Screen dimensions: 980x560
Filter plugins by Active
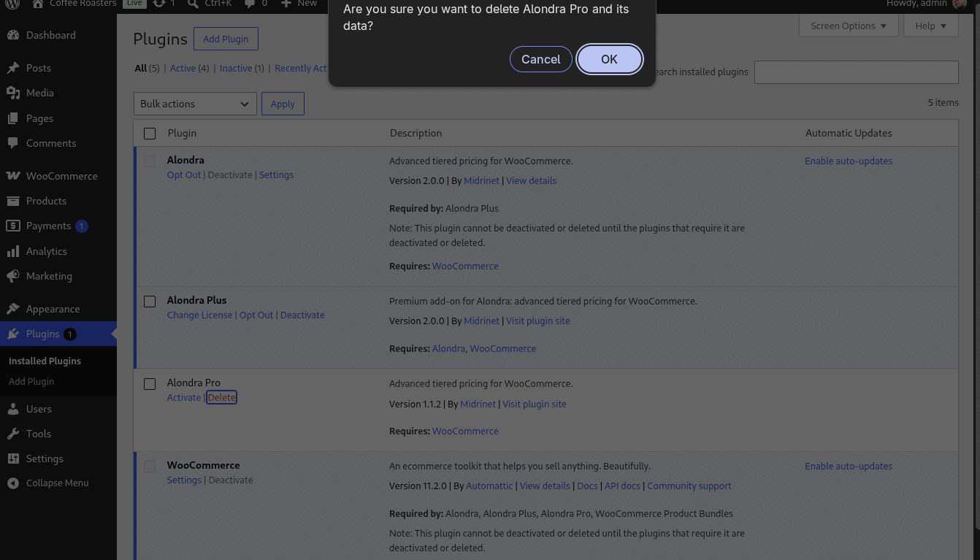pos(183,68)
